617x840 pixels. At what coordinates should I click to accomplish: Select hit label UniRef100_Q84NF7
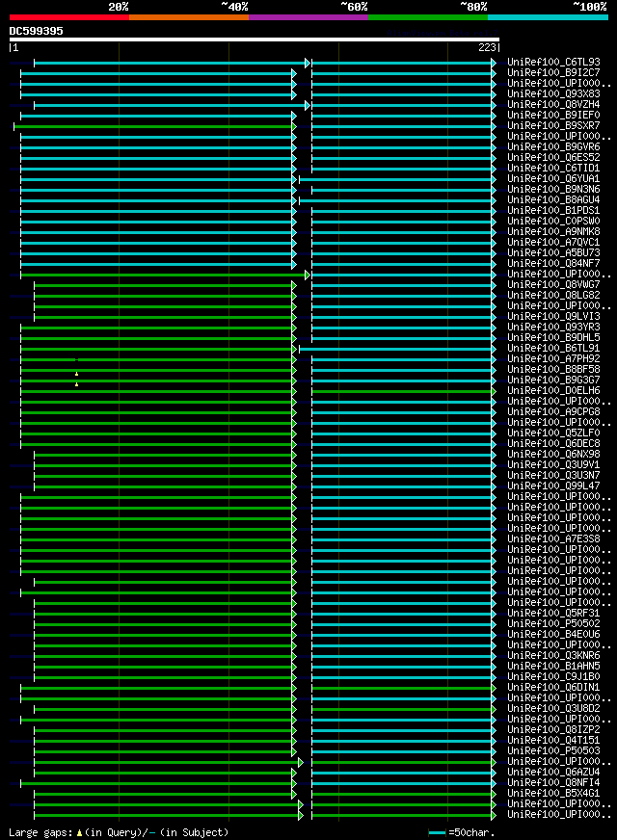point(553,264)
